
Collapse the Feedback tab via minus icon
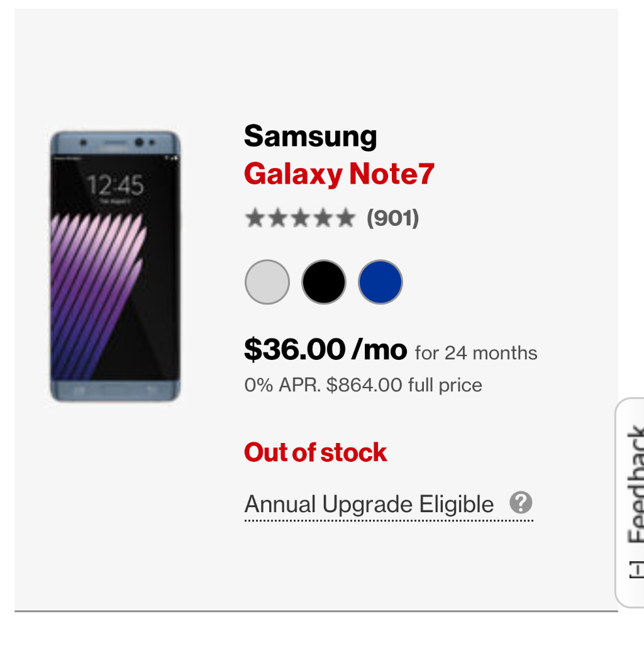[636, 569]
